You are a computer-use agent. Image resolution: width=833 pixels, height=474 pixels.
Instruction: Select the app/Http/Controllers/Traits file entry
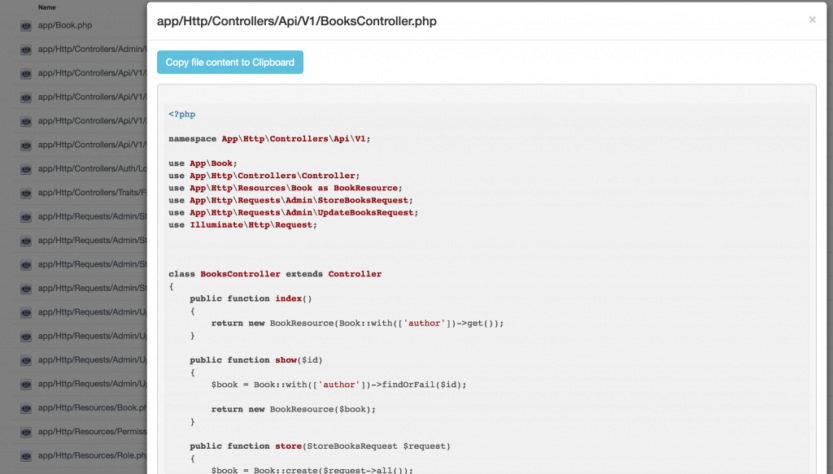(x=92, y=192)
